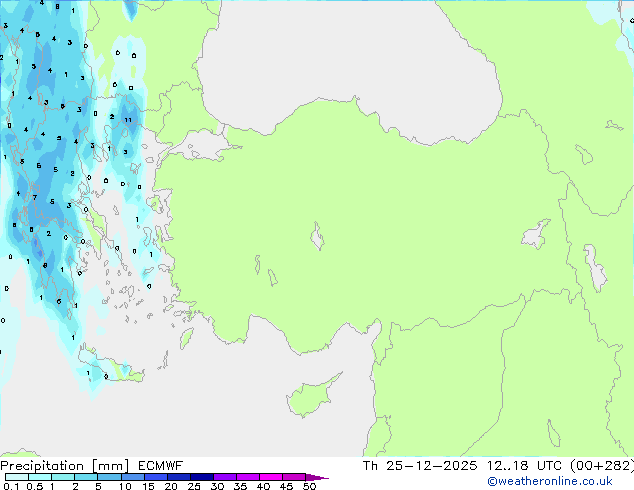Click the 2 to 5 mm legend swatch

click(x=86, y=477)
